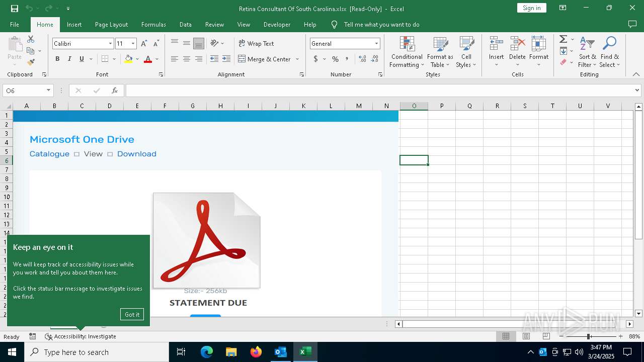The width and height of the screenshot is (644, 362).
Task: Switch to Page Layout view icon
Action: (526, 336)
